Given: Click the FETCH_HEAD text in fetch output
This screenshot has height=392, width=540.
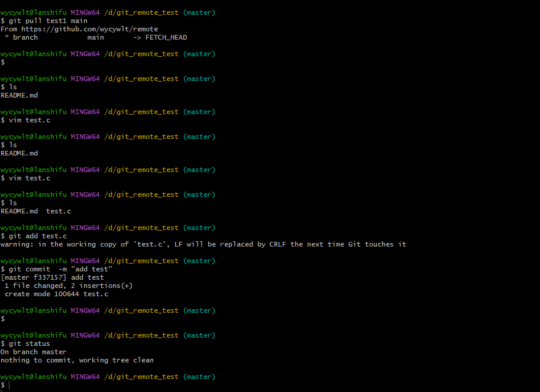Looking at the screenshot, I should [166, 37].
